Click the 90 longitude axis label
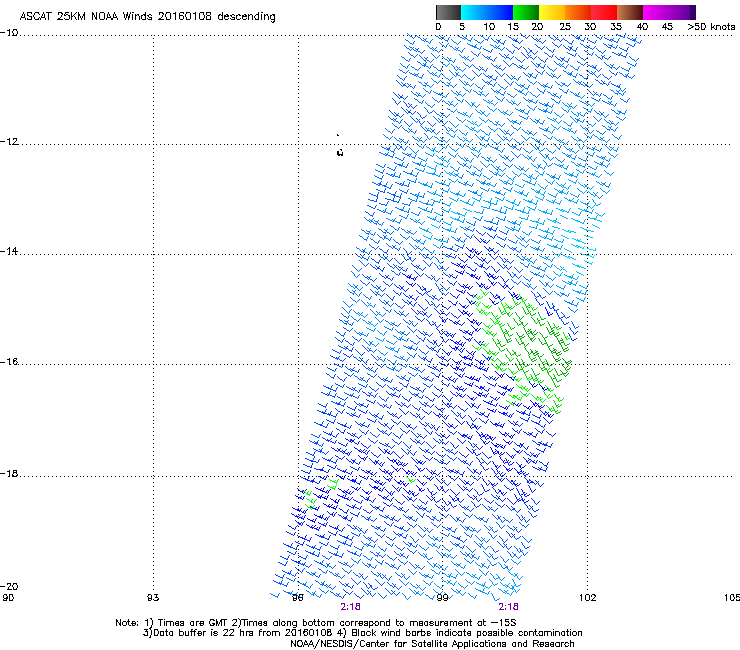 (x=8, y=598)
